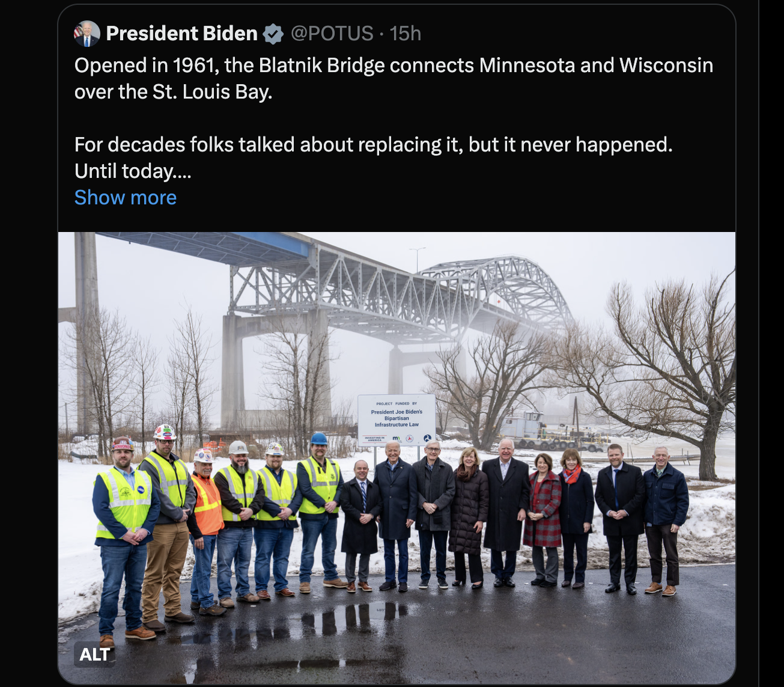Open the @POTUS handle link
Viewport: 784px width, 687px height.
point(332,34)
